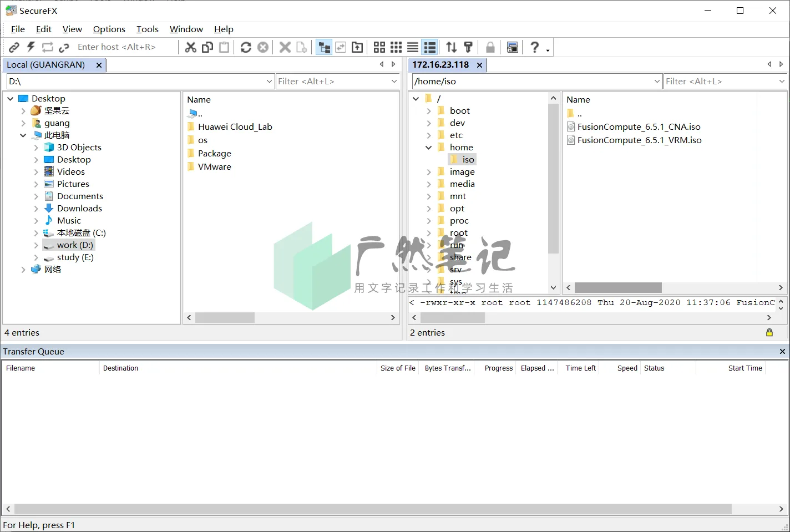Collapse the Desktop root tree node
This screenshot has width=790, height=532.
point(11,99)
